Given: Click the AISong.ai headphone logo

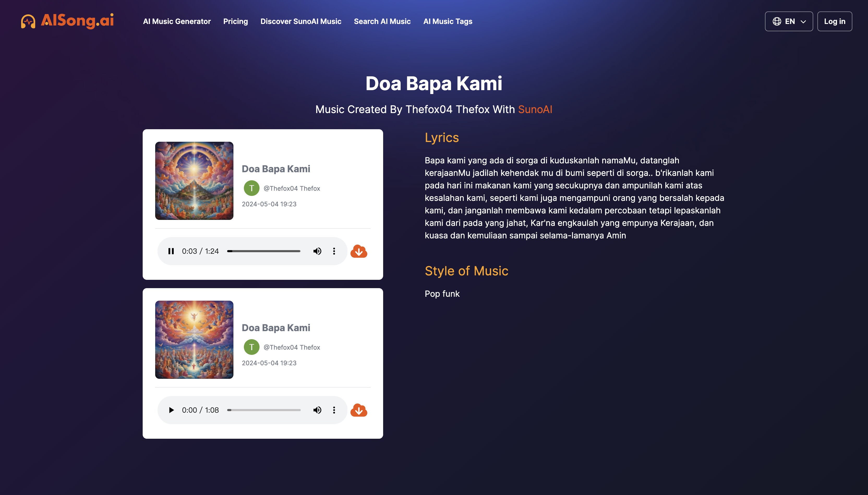Looking at the screenshot, I should [28, 21].
